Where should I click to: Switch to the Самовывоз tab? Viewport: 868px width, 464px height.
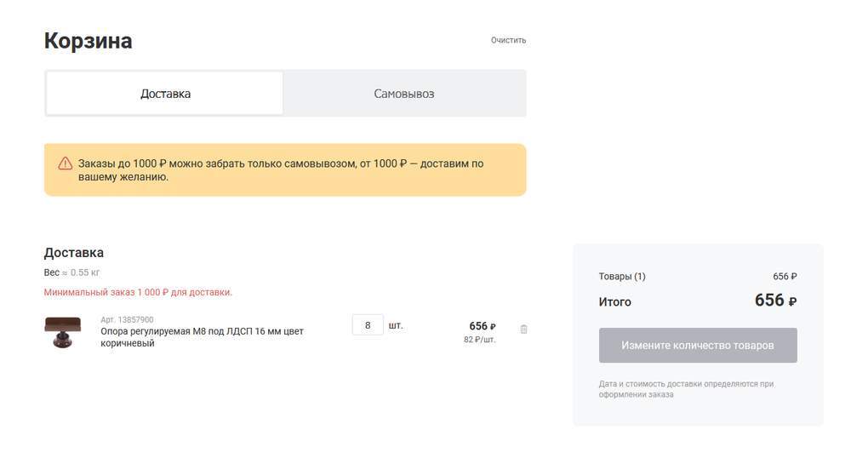404,94
